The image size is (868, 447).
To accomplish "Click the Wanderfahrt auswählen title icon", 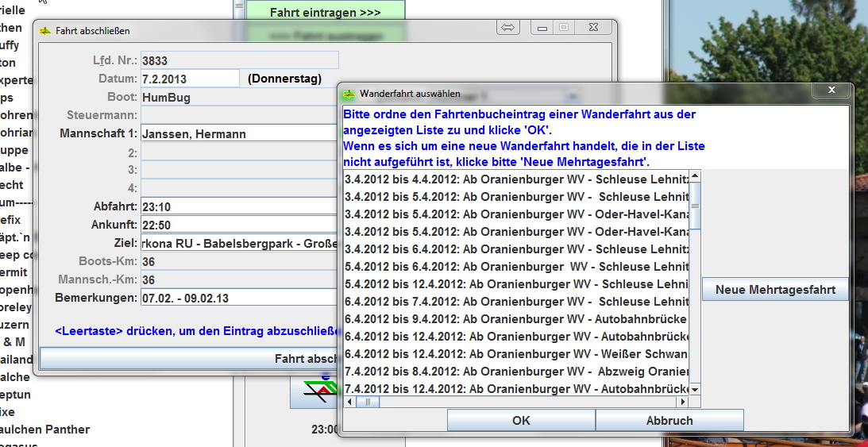I will (x=349, y=94).
